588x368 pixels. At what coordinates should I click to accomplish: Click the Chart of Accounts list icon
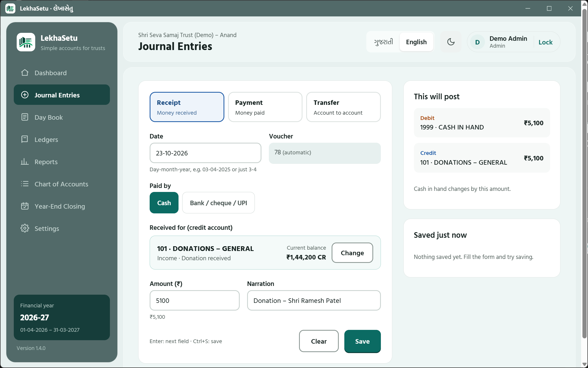pyautogui.click(x=25, y=184)
